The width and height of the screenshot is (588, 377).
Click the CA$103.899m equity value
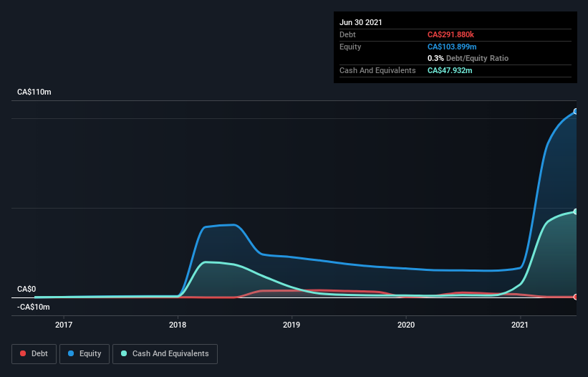[x=452, y=47]
